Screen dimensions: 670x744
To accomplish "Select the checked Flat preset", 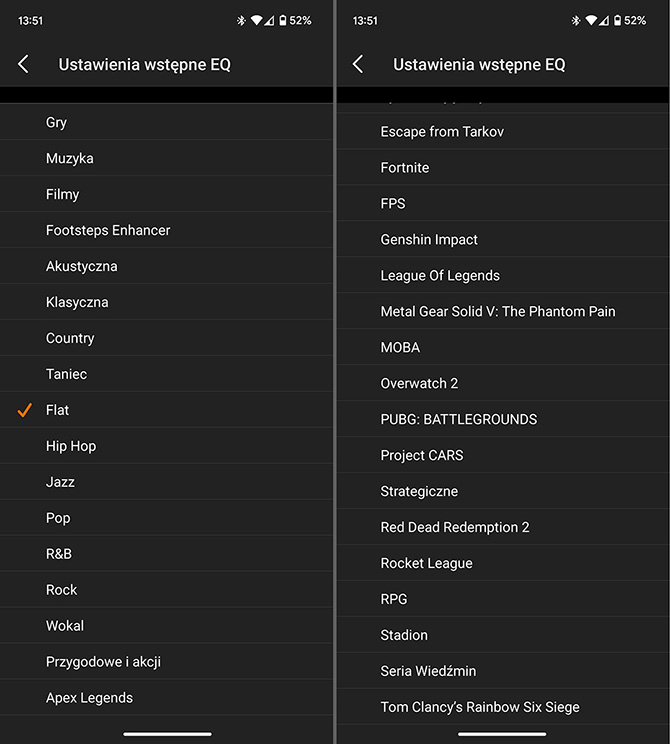I will pyautogui.click(x=167, y=410).
